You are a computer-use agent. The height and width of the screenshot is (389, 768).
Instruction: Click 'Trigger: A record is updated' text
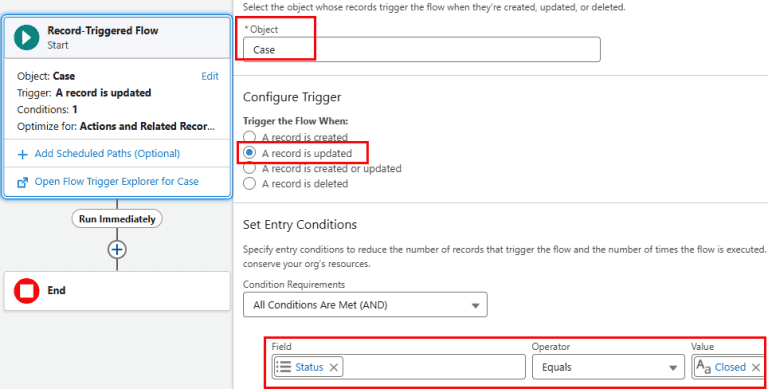click(84, 93)
